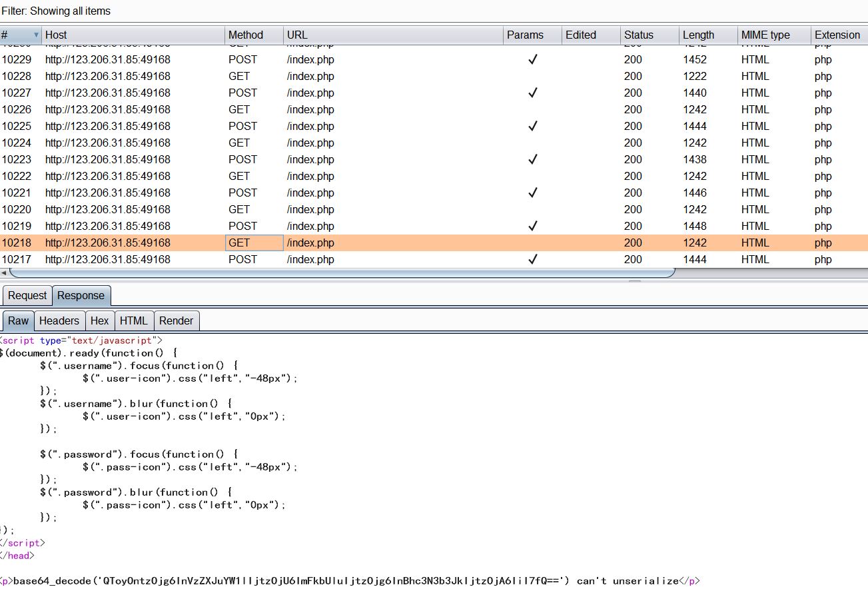Open the Headers view tab

coord(59,320)
